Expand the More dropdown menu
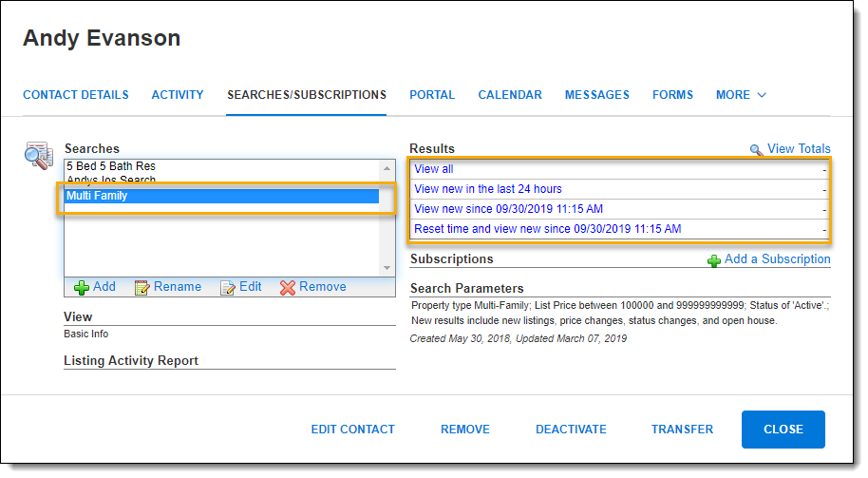 [741, 95]
